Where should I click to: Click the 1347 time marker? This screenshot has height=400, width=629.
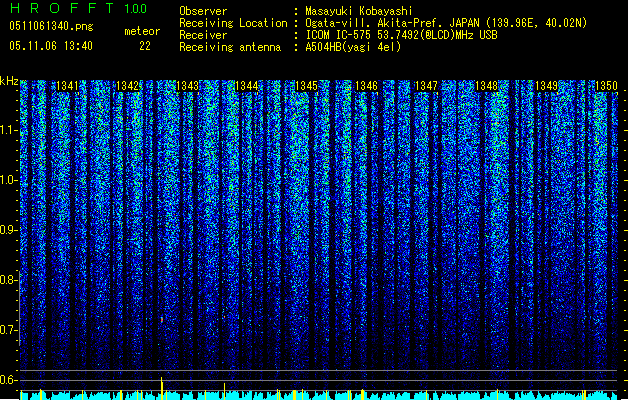426,86
